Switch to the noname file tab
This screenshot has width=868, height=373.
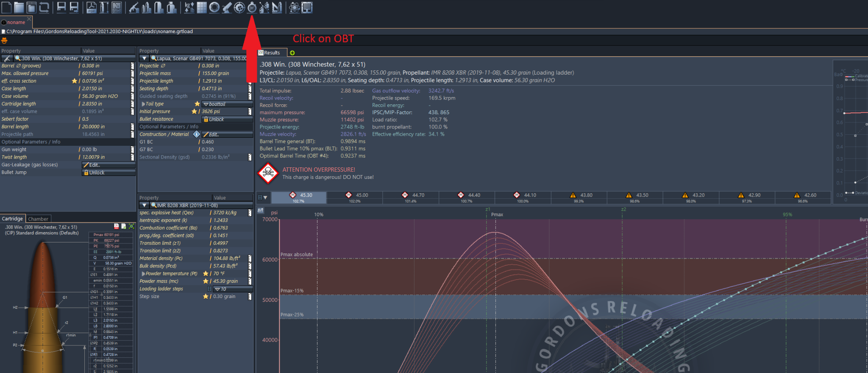[x=15, y=22]
